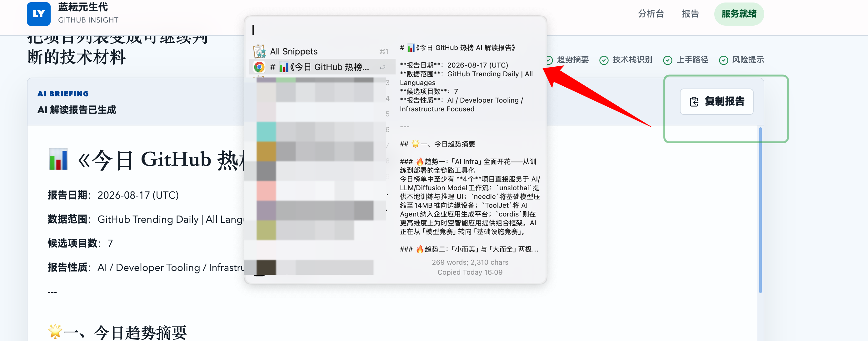
Task: Select the 趋势摘要 label
Action: (573, 60)
